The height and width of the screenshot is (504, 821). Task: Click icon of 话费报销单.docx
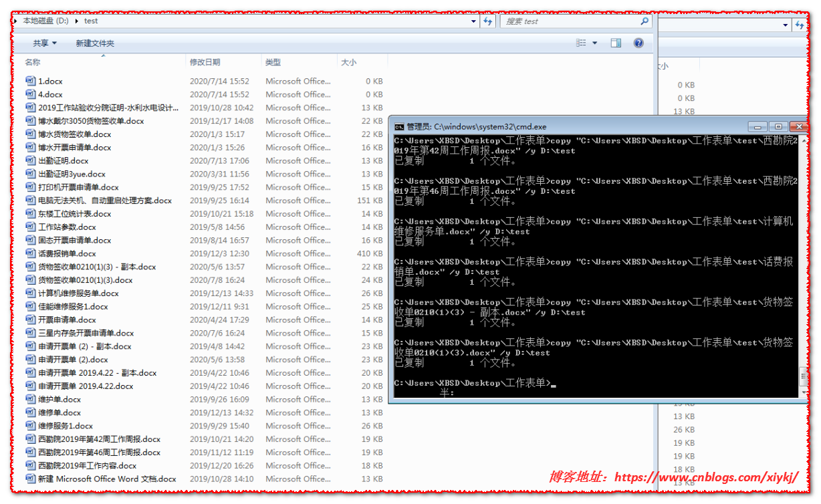31,253
